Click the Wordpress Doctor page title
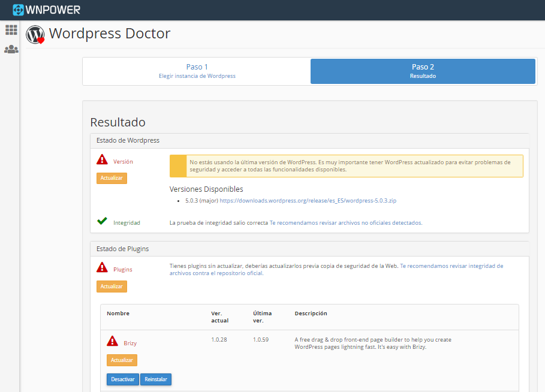 pos(110,34)
